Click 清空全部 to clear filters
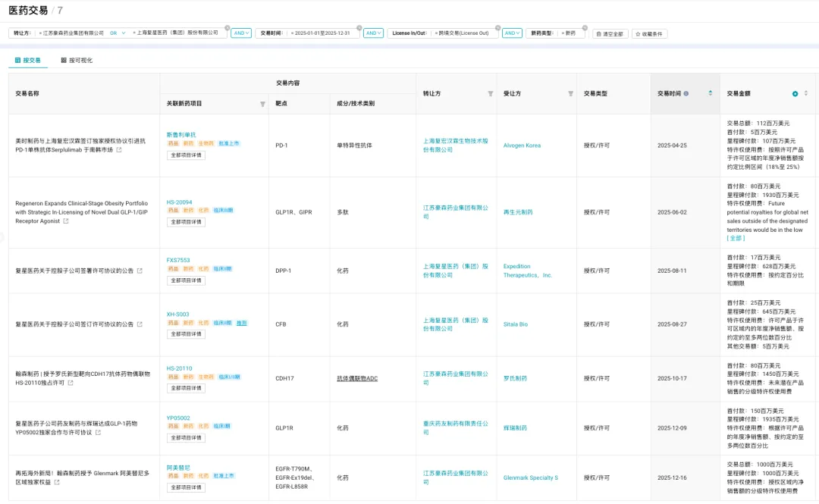The width and height of the screenshot is (819, 504). [x=609, y=34]
